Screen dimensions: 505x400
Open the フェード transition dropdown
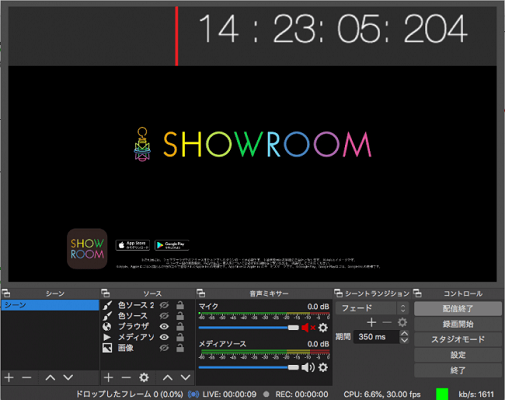tap(372, 308)
